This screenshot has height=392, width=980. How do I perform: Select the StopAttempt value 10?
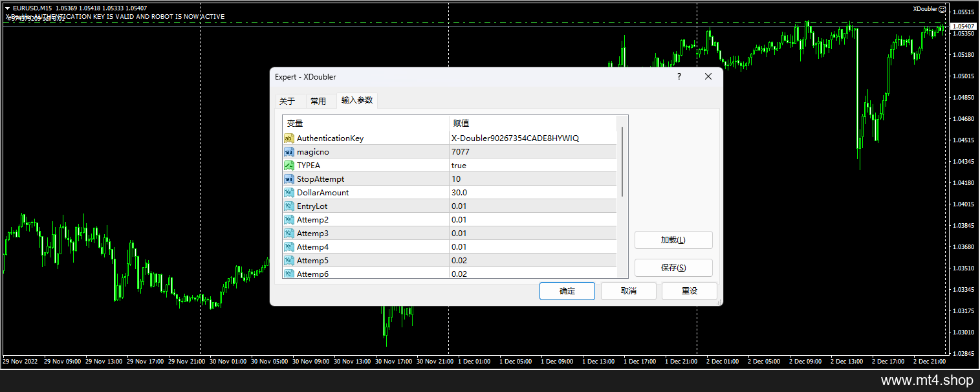click(x=533, y=179)
